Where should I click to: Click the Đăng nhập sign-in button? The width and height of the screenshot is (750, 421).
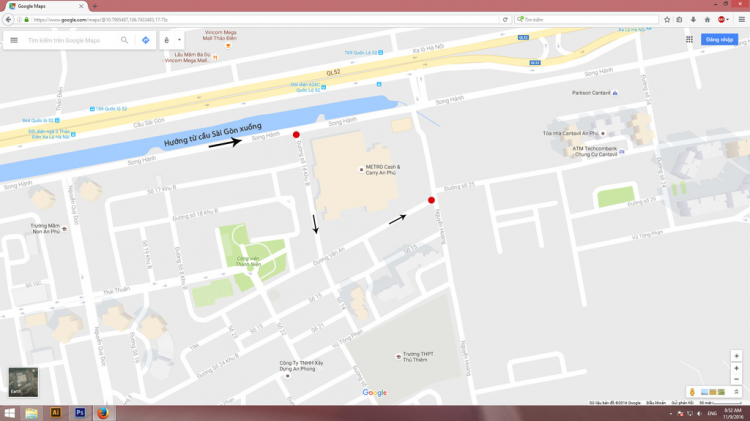(719, 40)
